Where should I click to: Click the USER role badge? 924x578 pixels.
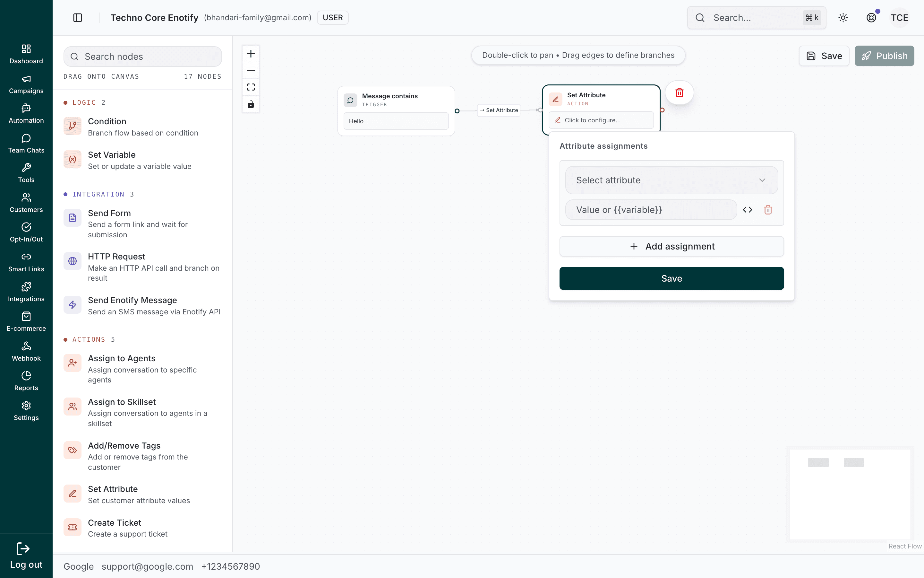[333, 18]
